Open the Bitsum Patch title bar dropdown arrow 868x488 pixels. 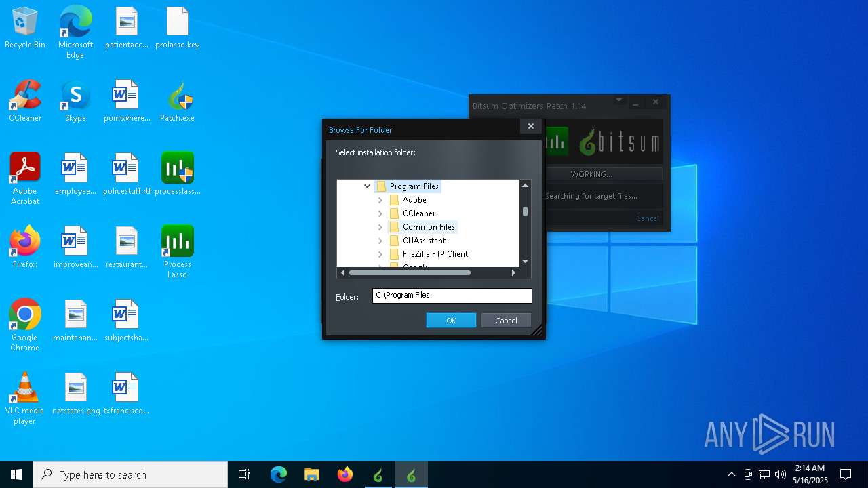click(x=618, y=100)
